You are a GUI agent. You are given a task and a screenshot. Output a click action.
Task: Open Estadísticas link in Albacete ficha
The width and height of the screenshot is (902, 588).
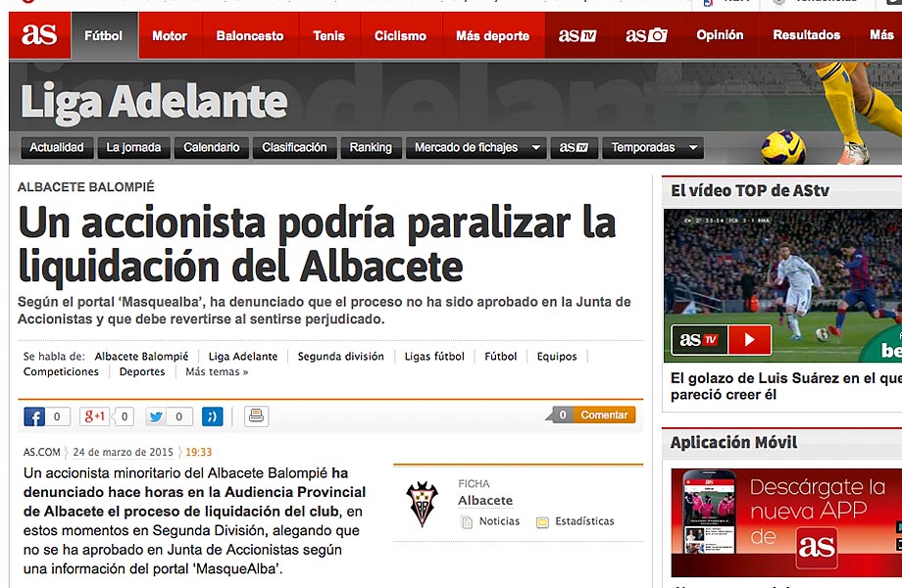pos(584,521)
